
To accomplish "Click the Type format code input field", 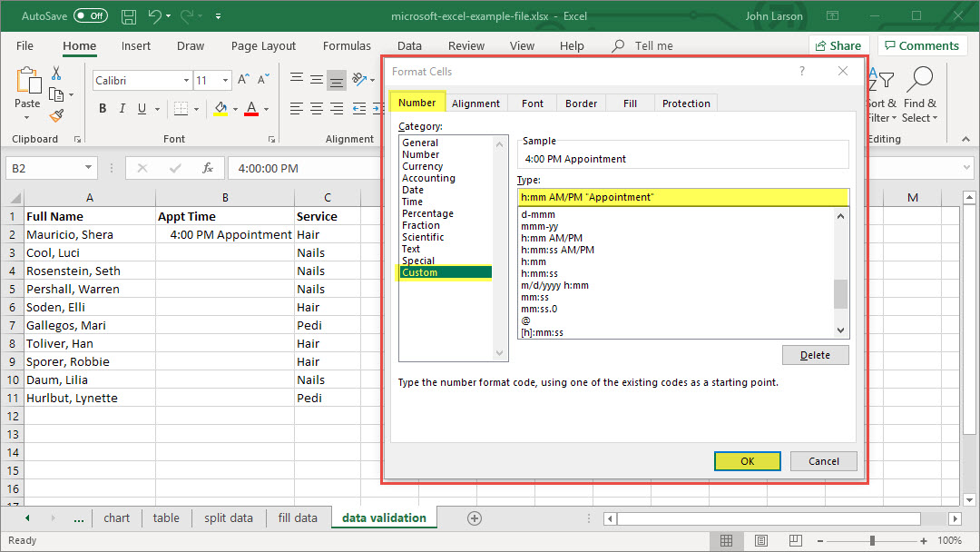I will coord(682,197).
